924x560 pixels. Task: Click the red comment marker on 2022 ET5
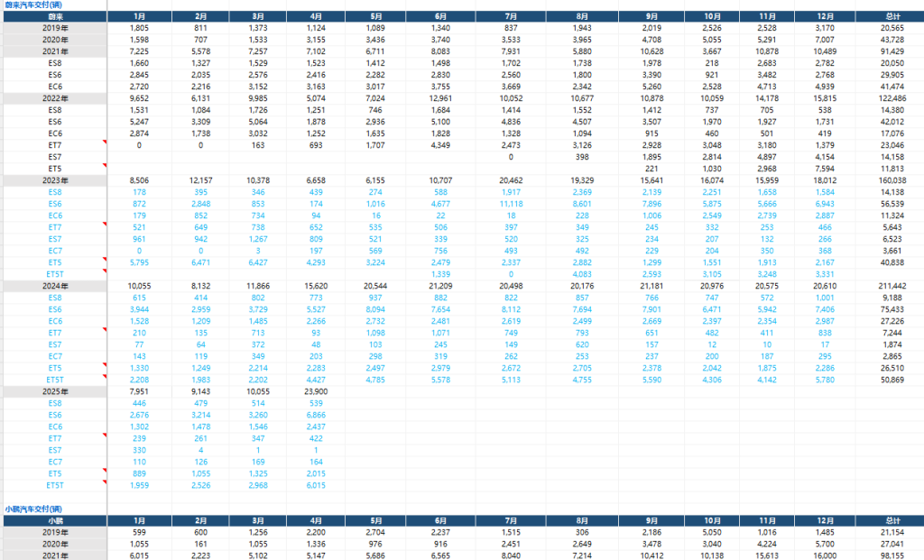coord(104,167)
